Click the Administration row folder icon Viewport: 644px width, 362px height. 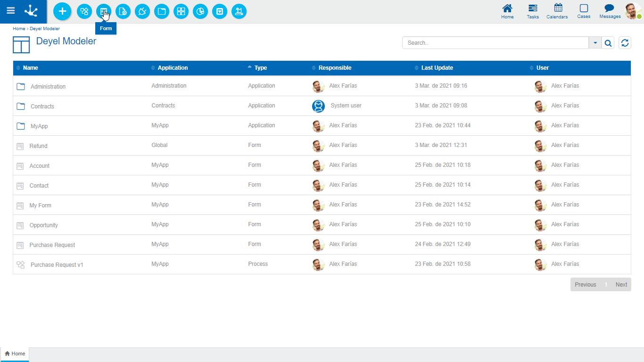(21, 86)
